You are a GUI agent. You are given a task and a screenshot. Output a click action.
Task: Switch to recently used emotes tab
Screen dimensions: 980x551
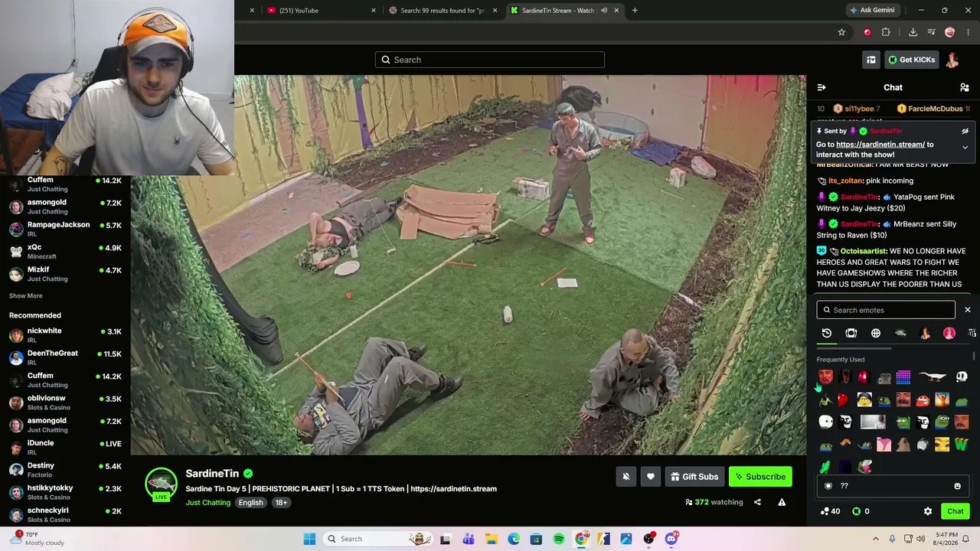click(x=827, y=333)
